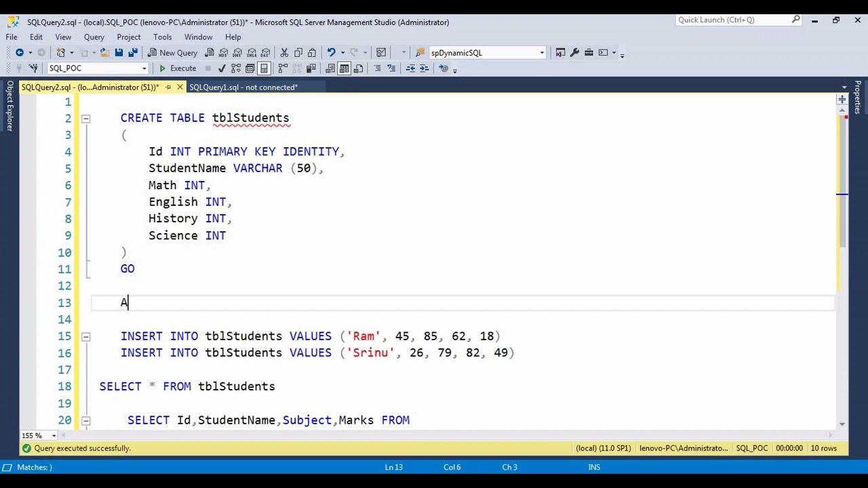Viewport: 868px width, 488px height.
Task: Switch output to Results to File
Action: point(358,68)
